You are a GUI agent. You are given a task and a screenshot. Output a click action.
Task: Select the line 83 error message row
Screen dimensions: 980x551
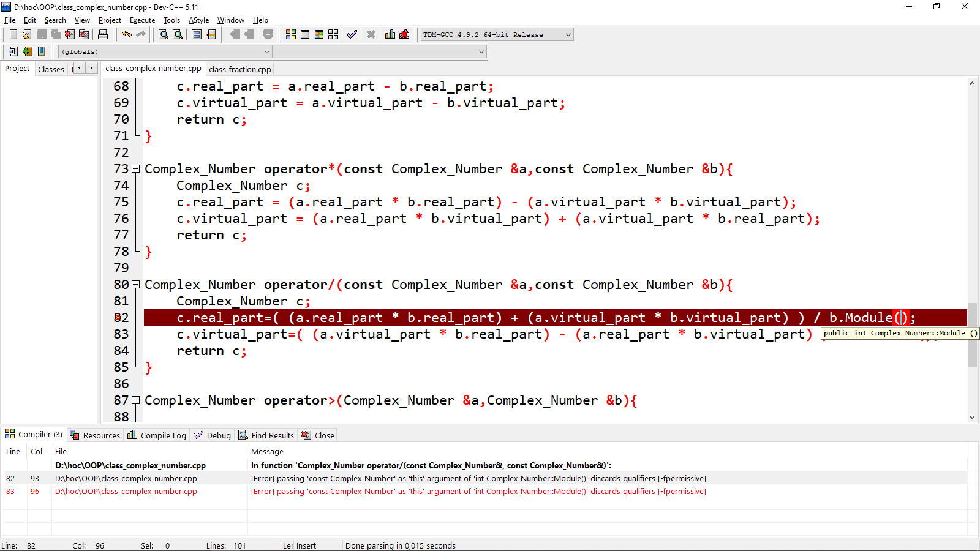tap(478, 492)
